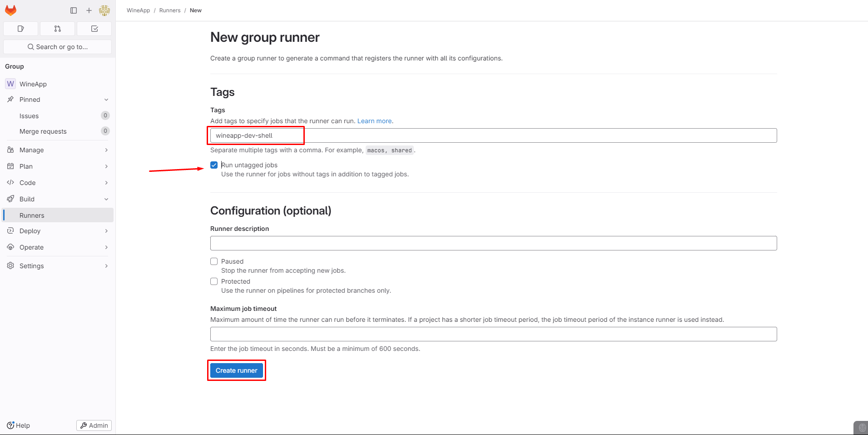Click the Maximum job timeout field
This screenshot has width=868, height=435.
493,334
